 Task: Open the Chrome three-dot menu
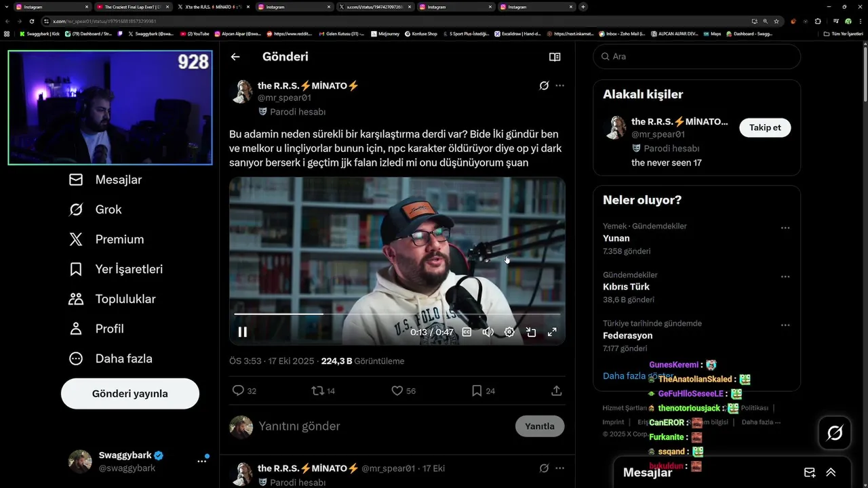(x=860, y=21)
